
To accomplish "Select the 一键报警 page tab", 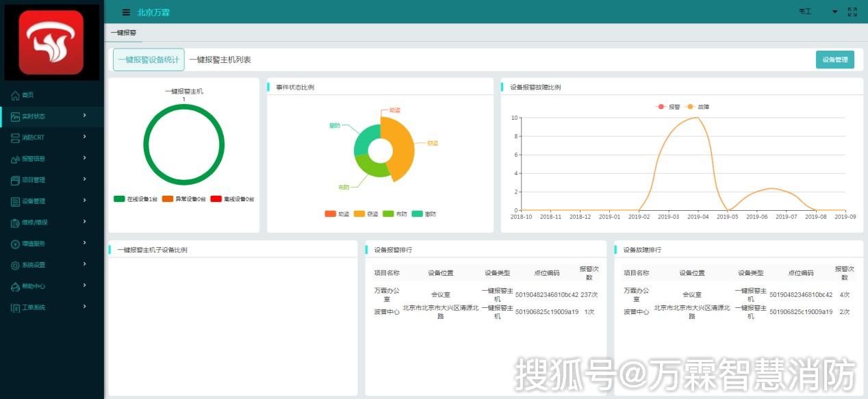I will coord(123,32).
